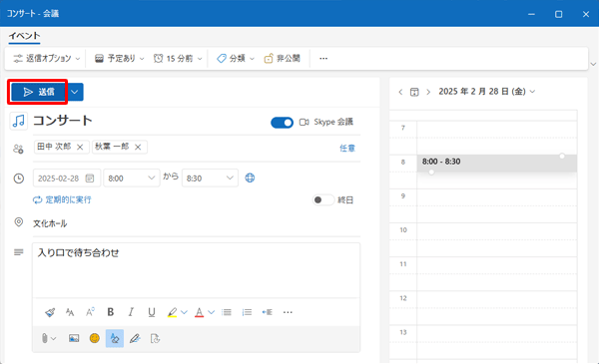This screenshot has height=364, width=599.
Task: Go to the next day
Action: click(x=428, y=92)
